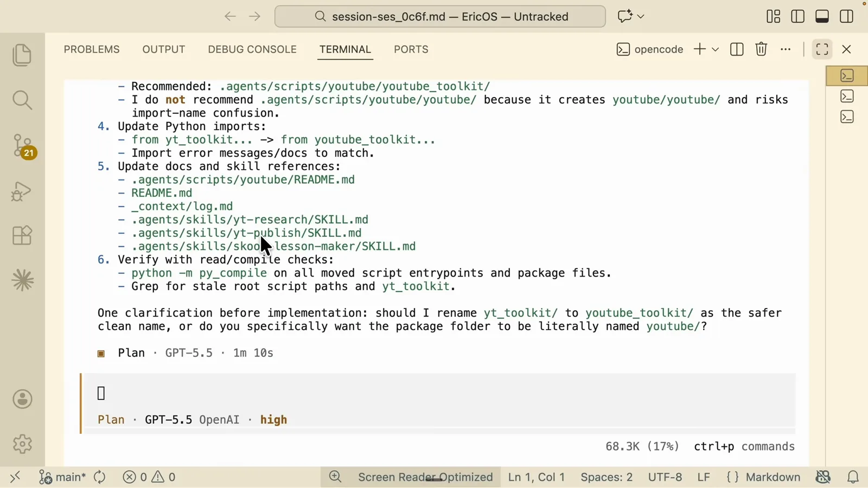868x488 pixels.
Task: Open the Accounts menu icon
Action: coord(22,399)
